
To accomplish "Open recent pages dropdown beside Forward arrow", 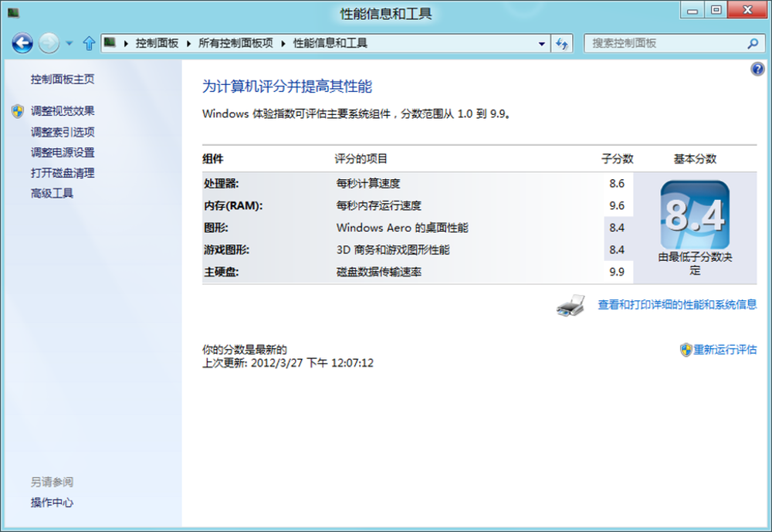I will coord(69,43).
